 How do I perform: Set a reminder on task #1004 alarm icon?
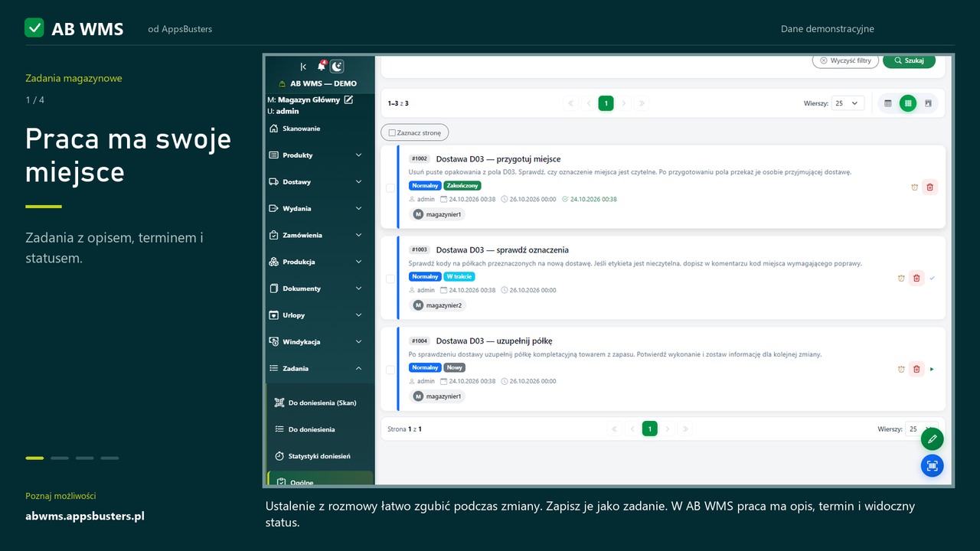901,369
